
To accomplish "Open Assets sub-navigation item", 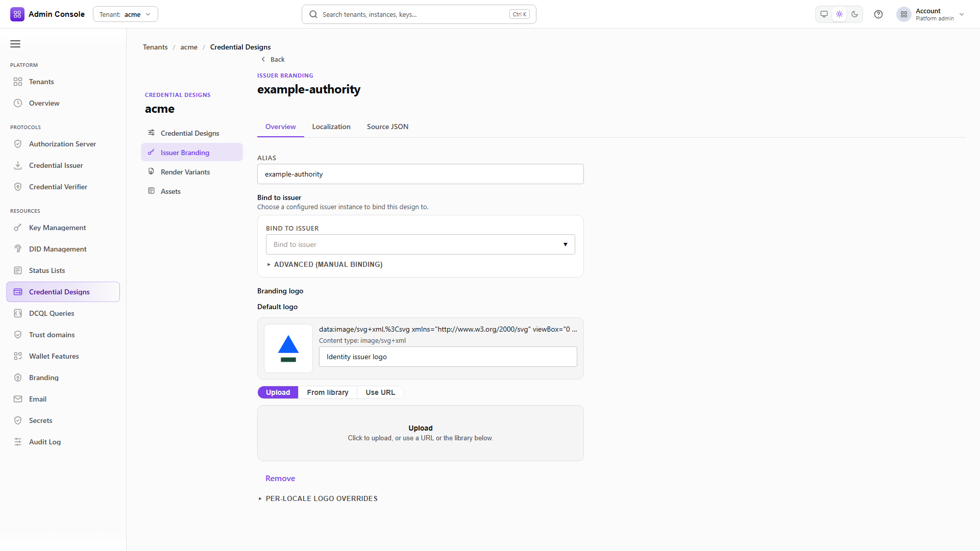I will (192, 191).
